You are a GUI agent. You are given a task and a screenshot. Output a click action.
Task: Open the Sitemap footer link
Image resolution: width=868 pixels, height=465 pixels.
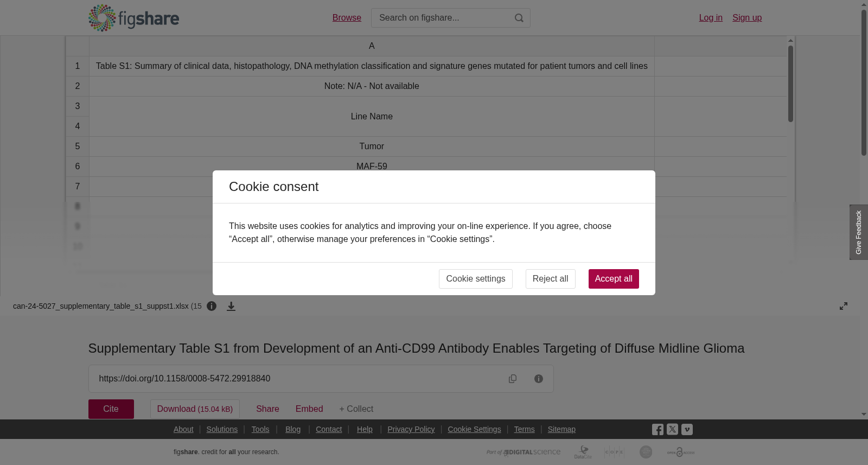561,429
